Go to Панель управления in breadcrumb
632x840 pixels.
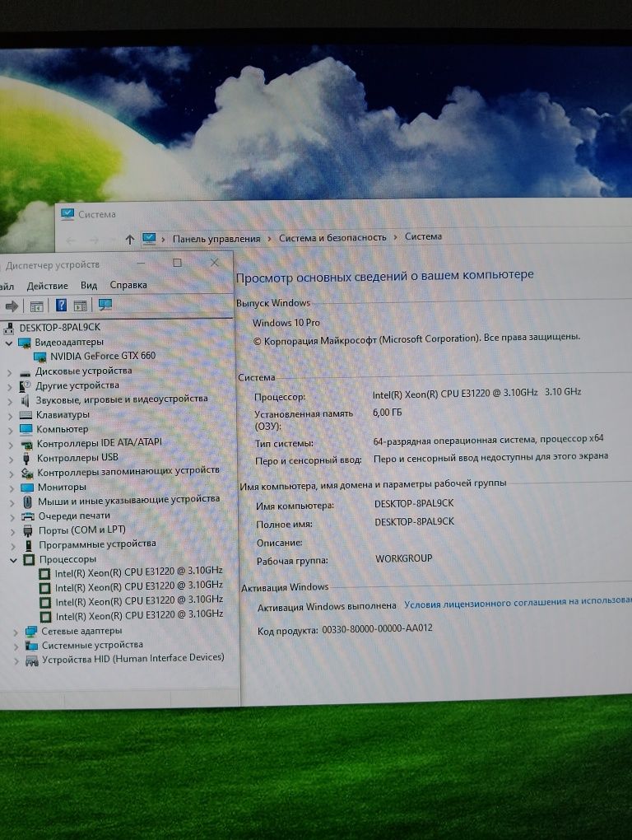click(x=216, y=238)
